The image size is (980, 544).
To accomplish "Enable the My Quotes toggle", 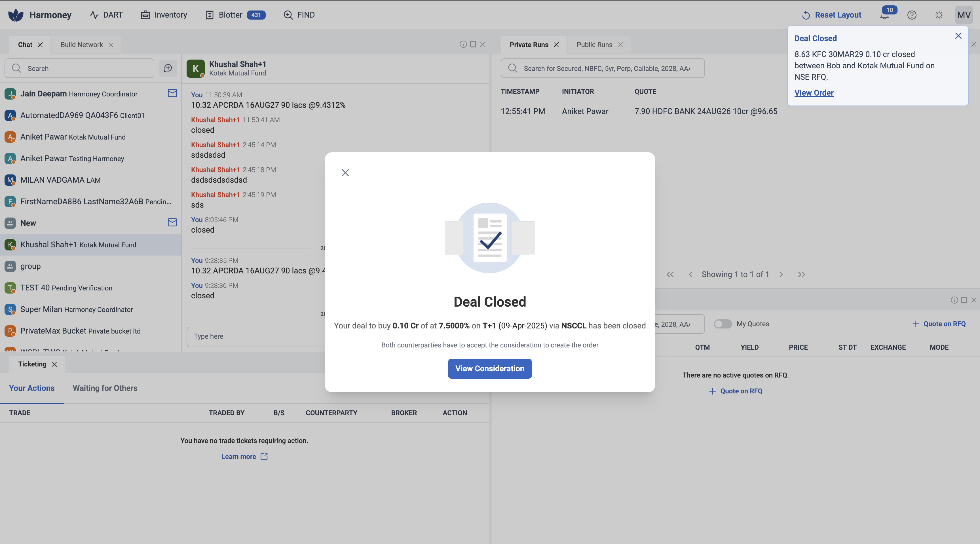I will pos(723,324).
